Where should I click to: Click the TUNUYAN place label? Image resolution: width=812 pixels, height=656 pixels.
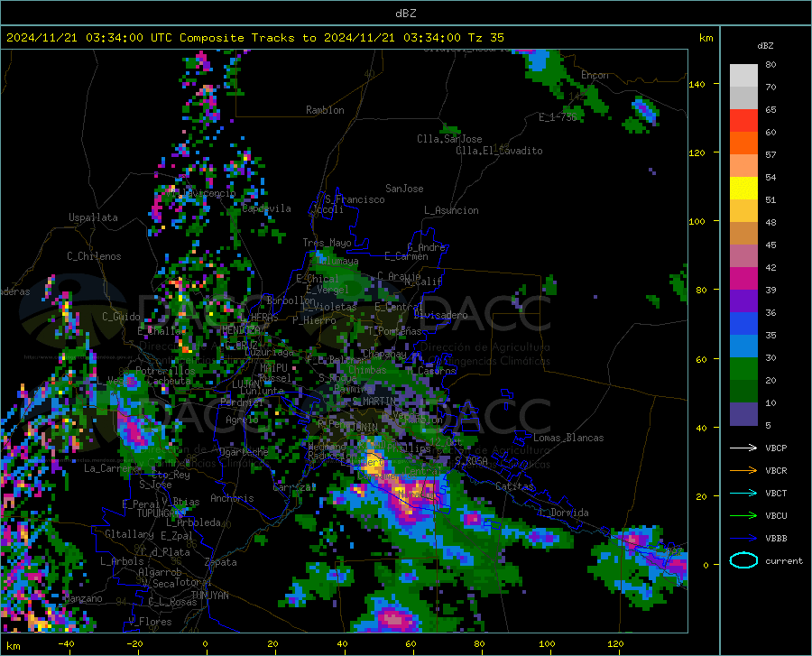tap(209, 596)
